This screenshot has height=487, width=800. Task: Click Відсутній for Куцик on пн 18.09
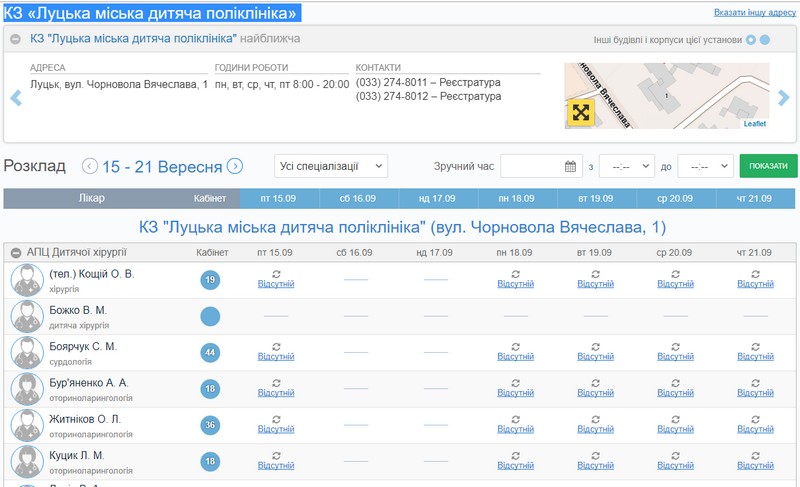coord(515,465)
